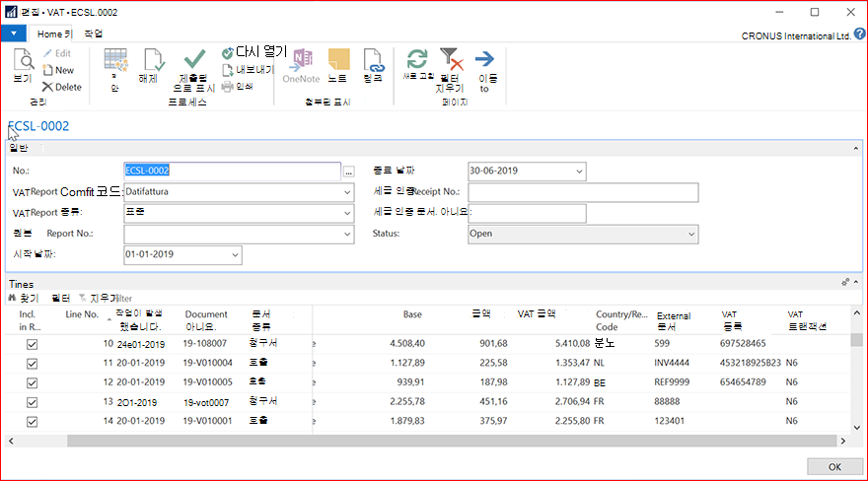Screen dimensions: 868x481
Task: Click the Base column header
Action: coord(412,314)
